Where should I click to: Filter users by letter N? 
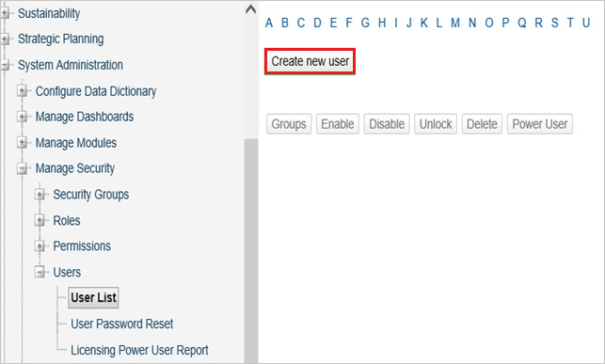point(472,24)
